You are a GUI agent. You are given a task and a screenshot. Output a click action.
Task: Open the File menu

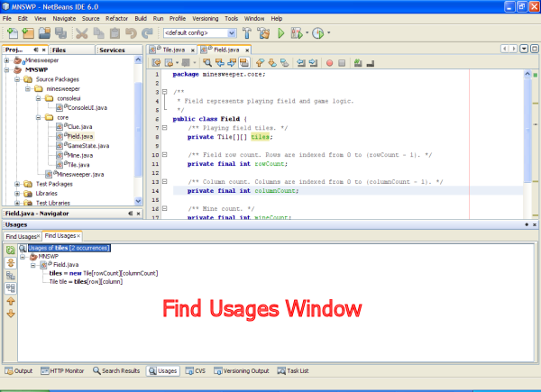tap(7, 19)
